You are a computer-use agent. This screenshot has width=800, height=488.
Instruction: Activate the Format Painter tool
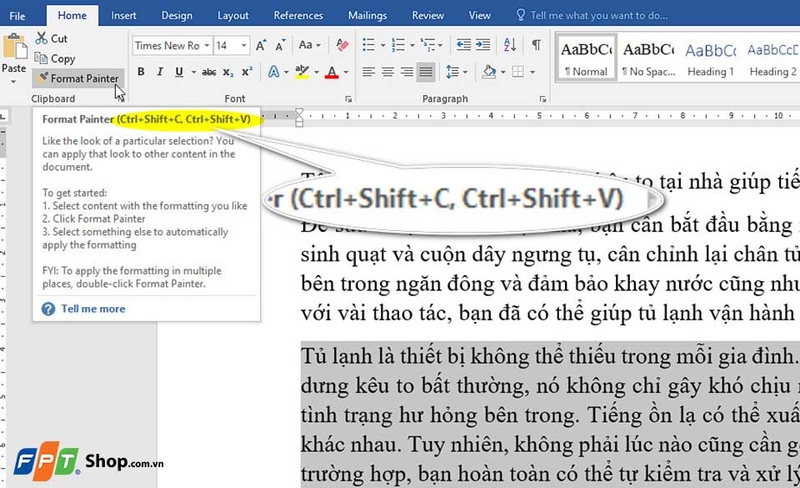tap(78, 78)
